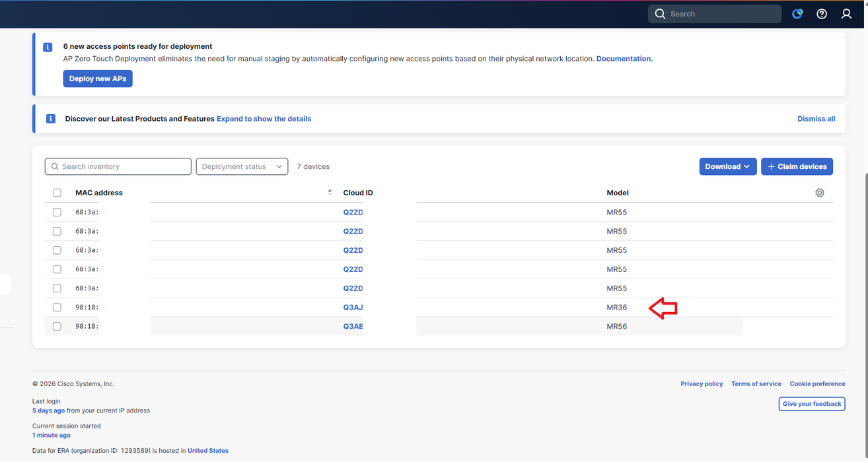868x462 pixels.
Task: Open Cloud ID Q3AE link
Action: pyautogui.click(x=353, y=327)
